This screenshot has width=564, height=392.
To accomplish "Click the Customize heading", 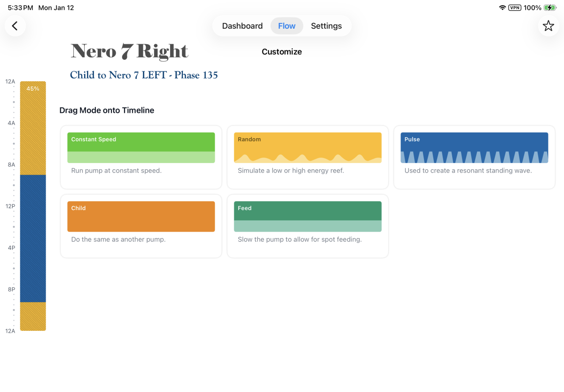I will click(x=282, y=52).
